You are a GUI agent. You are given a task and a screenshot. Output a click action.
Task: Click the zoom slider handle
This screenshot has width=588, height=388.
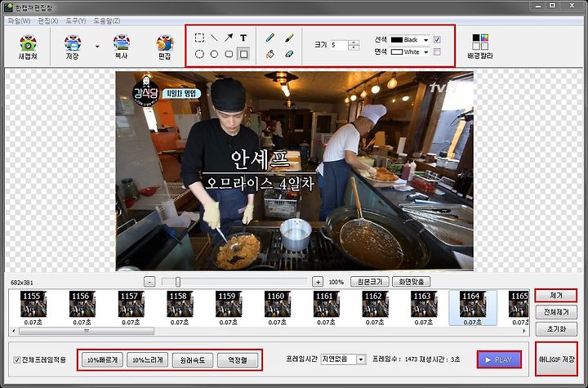pyautogui.click(x=178, y=282)
